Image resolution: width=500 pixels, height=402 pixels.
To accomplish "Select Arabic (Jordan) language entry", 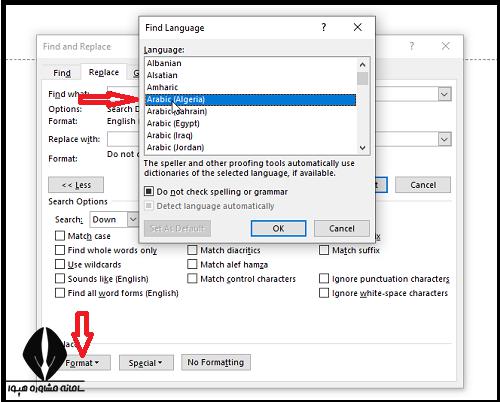I will (251, 147).
